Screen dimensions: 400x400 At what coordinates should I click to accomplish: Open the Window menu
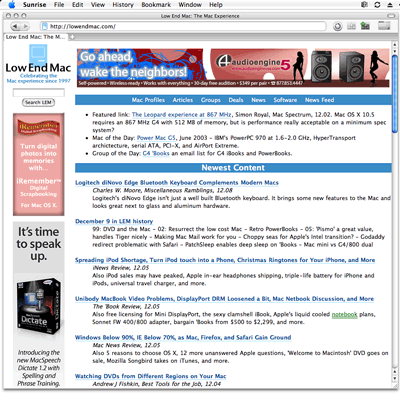click(x=190, y=5)
